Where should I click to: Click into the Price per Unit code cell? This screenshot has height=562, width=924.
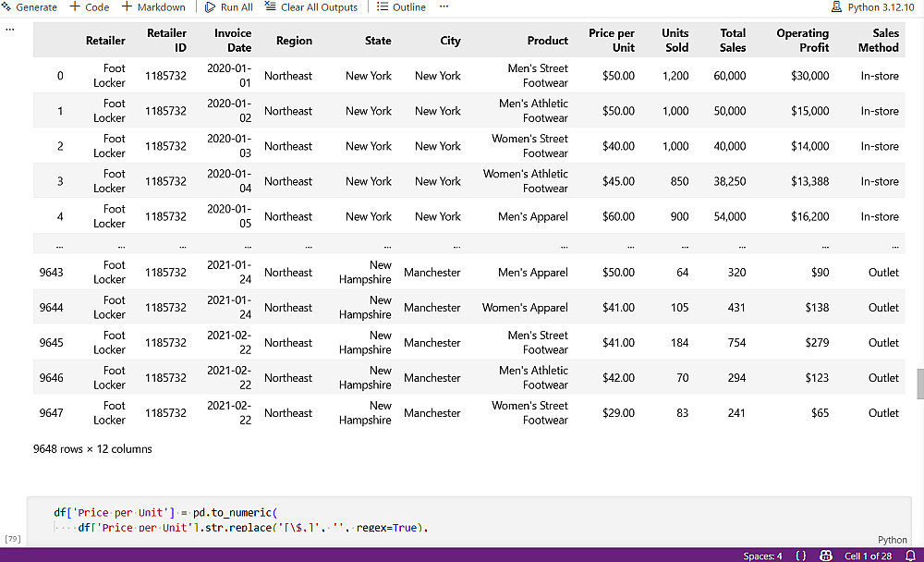pos(468,519)
